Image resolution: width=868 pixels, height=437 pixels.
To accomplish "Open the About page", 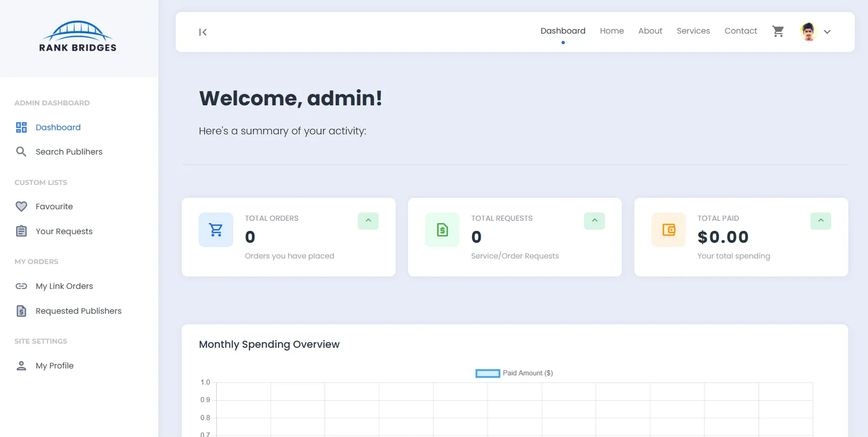I will tap(650, 31).
